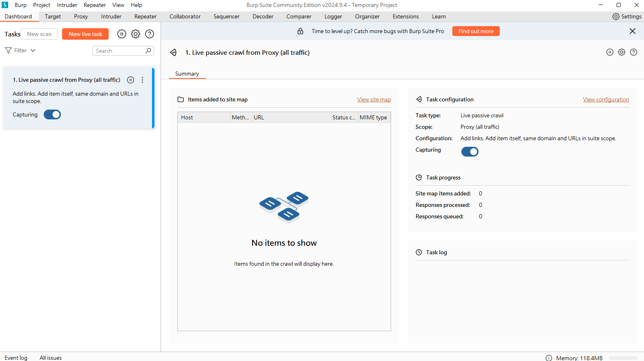Switch to the Target tab
Viewport: 644px width, 361px height.
[53, 16]
